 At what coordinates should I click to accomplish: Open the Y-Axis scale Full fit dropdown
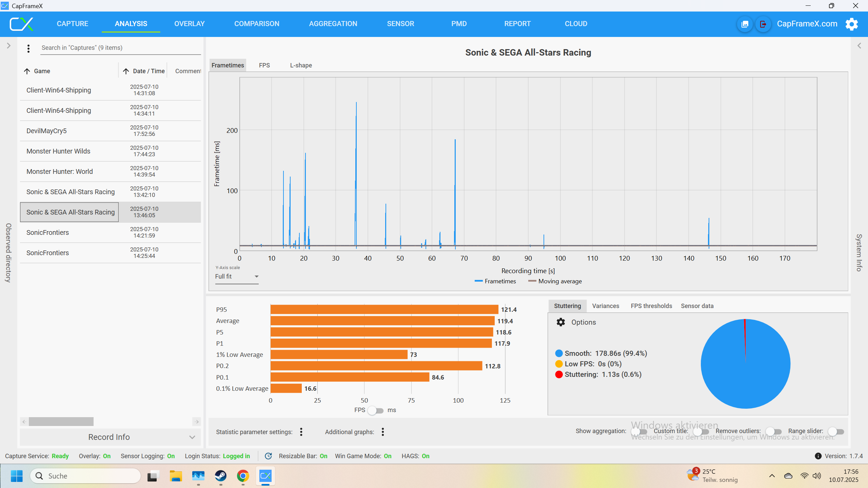(237, 277)
